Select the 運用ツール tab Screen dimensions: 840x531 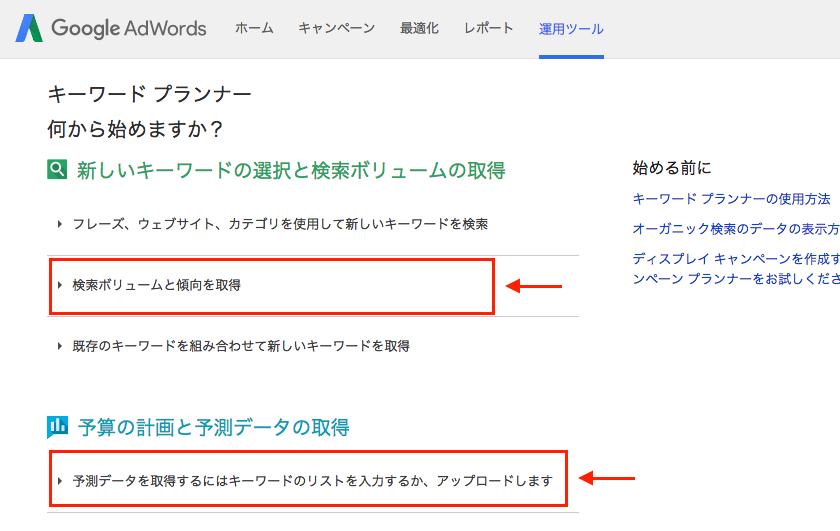click(571, 29)
